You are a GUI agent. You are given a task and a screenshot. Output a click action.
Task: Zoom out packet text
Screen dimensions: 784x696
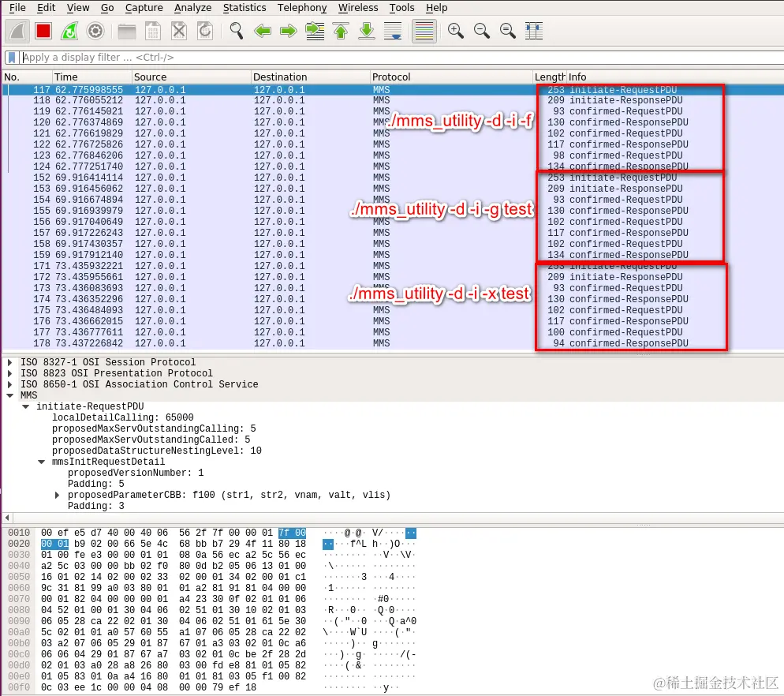[481, 31]
